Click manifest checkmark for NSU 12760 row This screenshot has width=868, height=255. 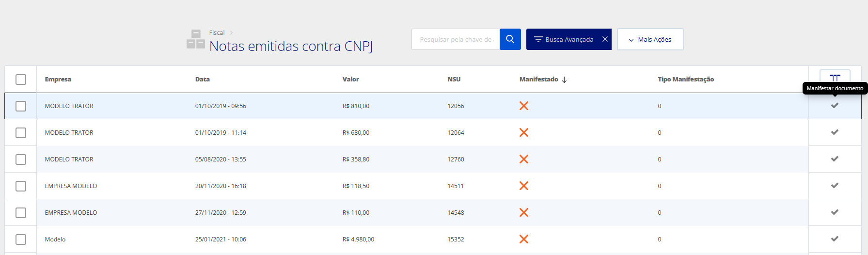(835, 159)
